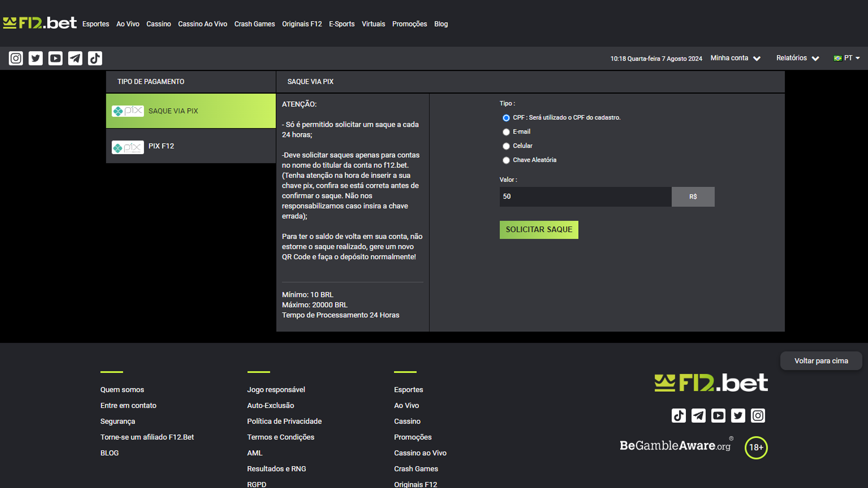
Task: Click the withdrawal value input field
Action: click(585, 197)
